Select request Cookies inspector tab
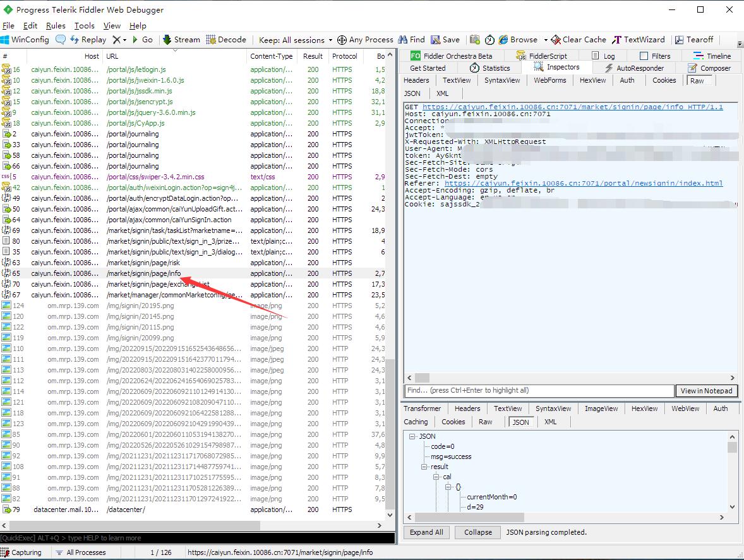 (x=664, y=81)
